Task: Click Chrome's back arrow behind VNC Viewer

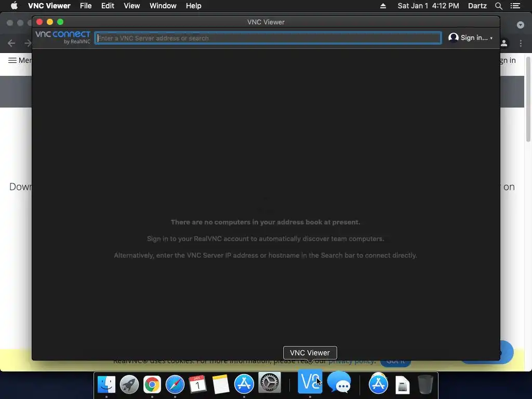Action: [x=11, y=43]
